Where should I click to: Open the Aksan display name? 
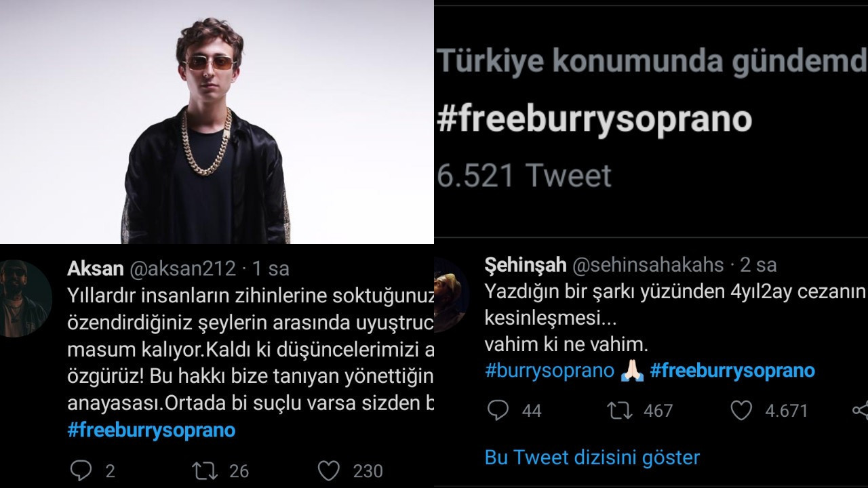(x=96, y=268)
